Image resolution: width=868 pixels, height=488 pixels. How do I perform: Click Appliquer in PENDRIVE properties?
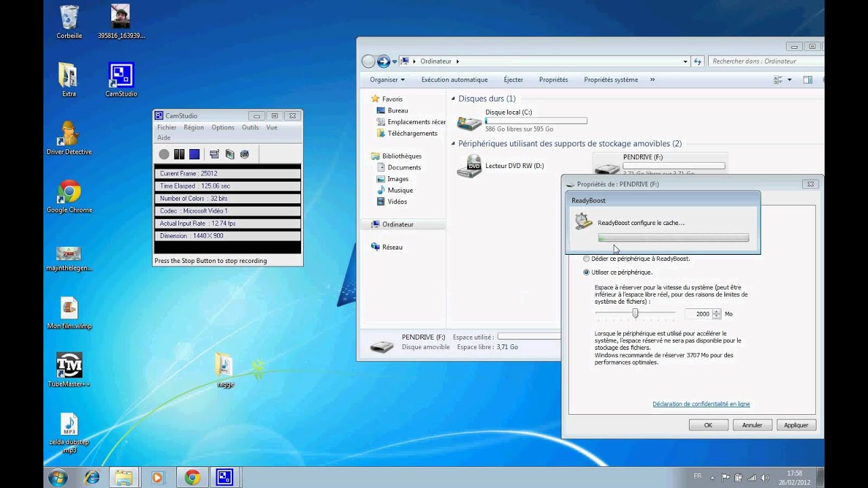(796, 425)
